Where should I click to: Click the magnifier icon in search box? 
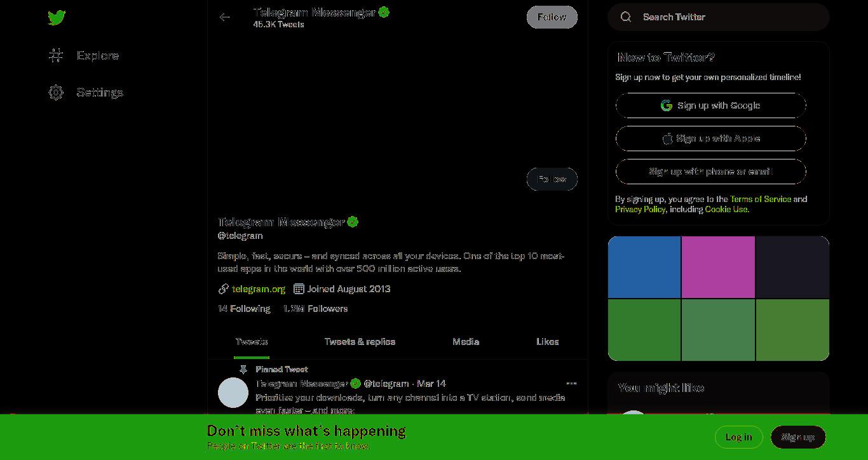[x=626, y=17]
